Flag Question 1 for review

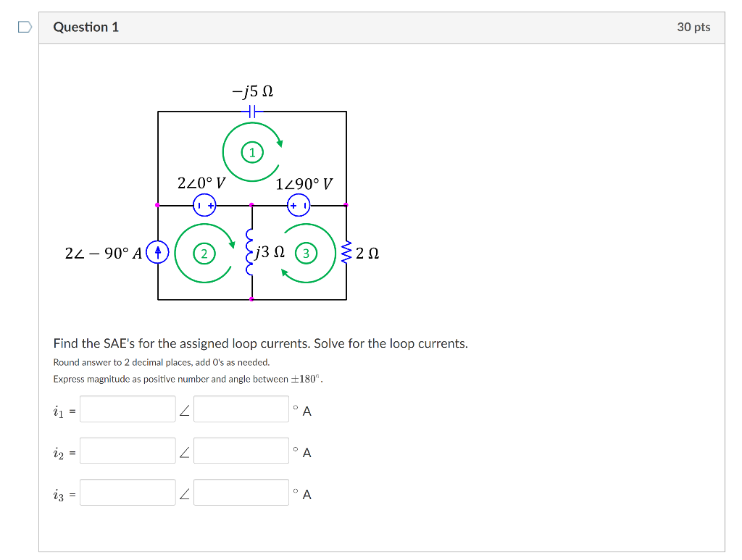pyautogui.click(x=22, y=25)
